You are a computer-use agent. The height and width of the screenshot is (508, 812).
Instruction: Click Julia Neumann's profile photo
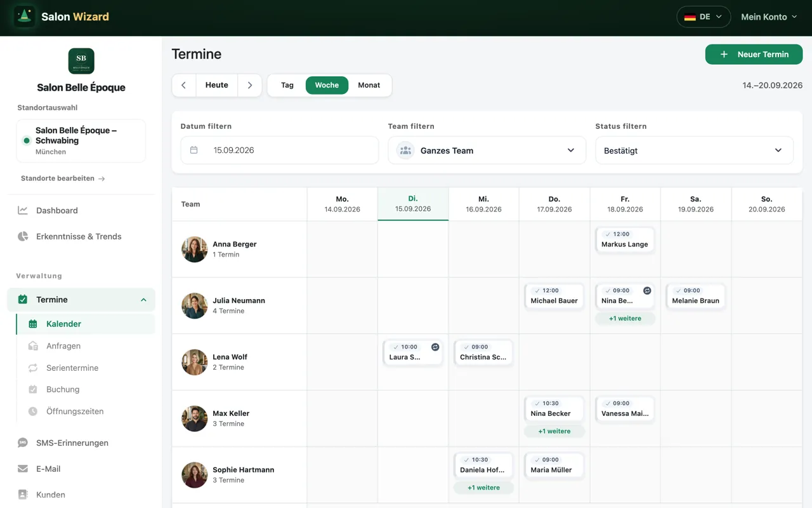click(x=195, y=305)
